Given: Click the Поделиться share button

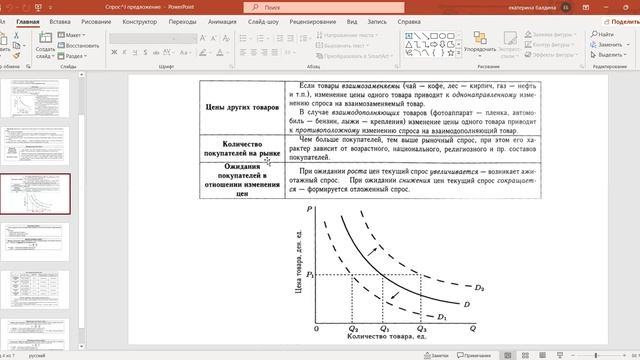Looking at the screenshot, I should point(622,22).
